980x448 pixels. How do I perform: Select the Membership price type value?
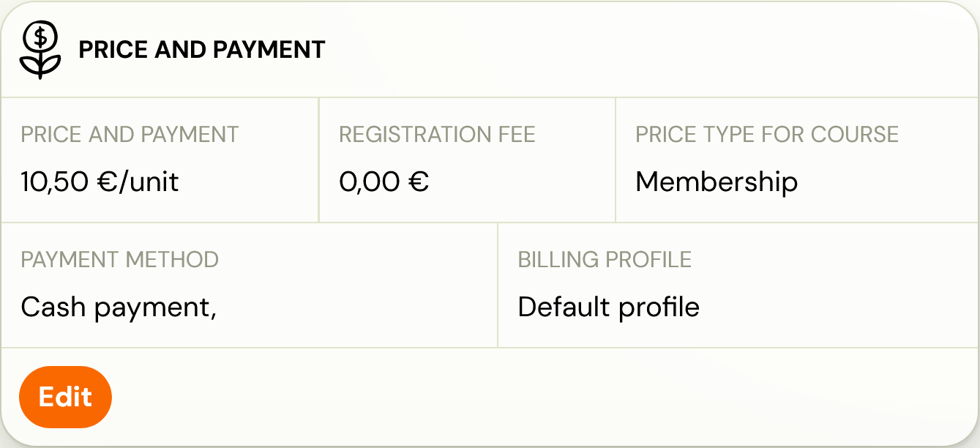(x=717, y=182)
